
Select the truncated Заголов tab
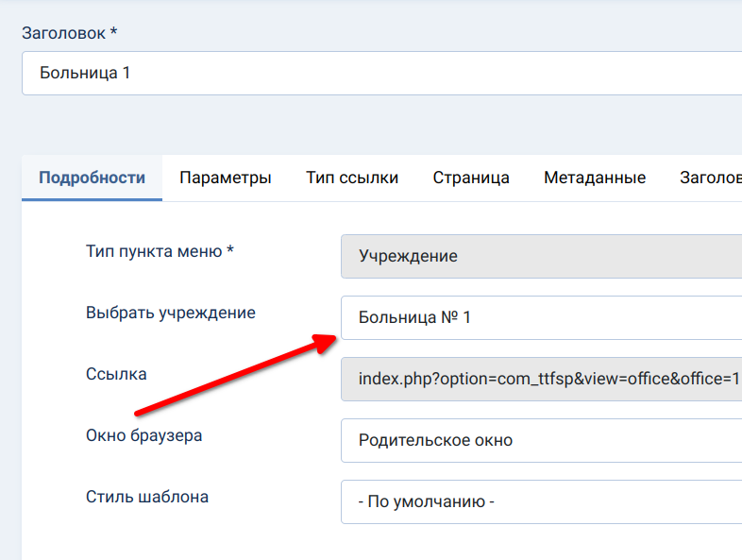(710, 178)
